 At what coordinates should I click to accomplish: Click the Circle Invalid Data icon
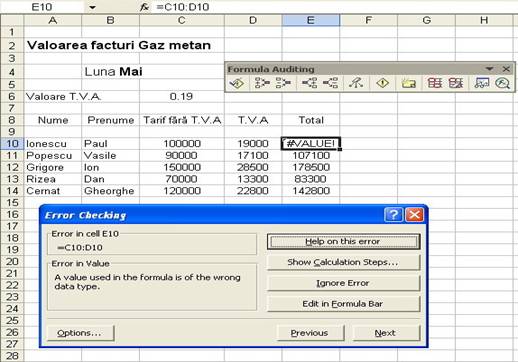point(435,83)
